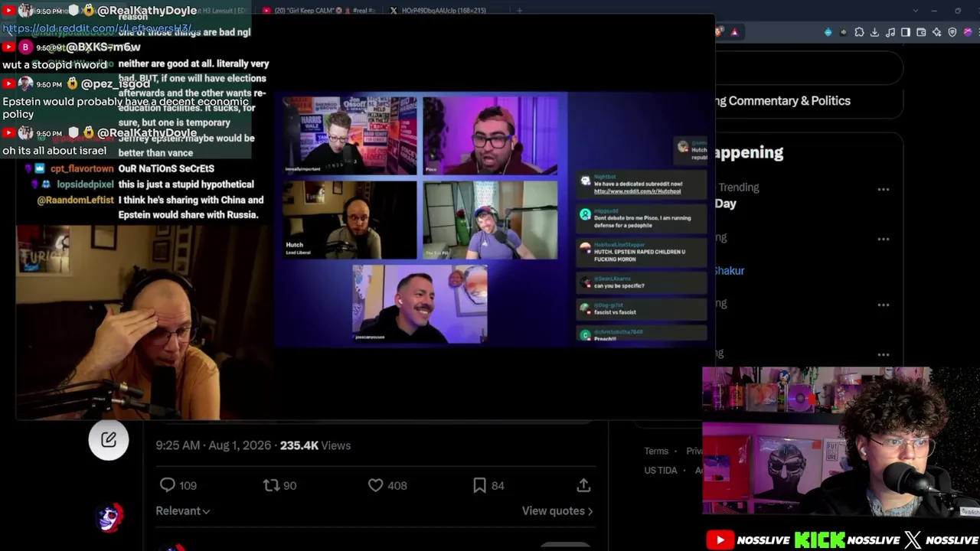The height and width of the screenshot is (551, 980).
Task: Click the 9:25 AM · Aug 1, 2026 timestamp
Action: 213,445
